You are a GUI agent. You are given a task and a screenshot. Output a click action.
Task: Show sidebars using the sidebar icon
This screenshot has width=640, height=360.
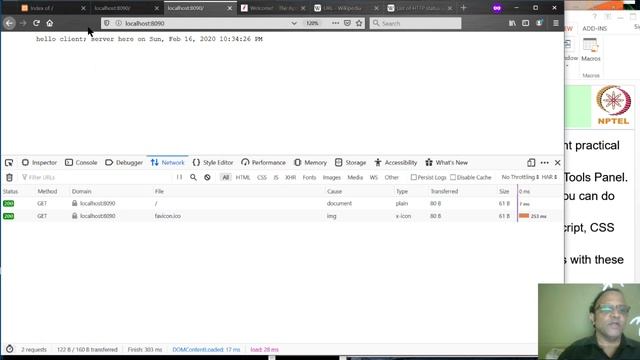[525, 23]
